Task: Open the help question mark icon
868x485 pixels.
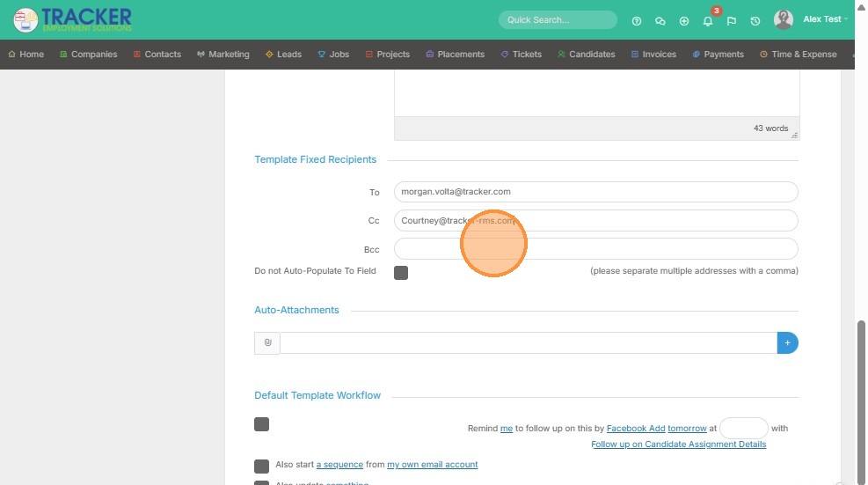Action: click(637, 20)
